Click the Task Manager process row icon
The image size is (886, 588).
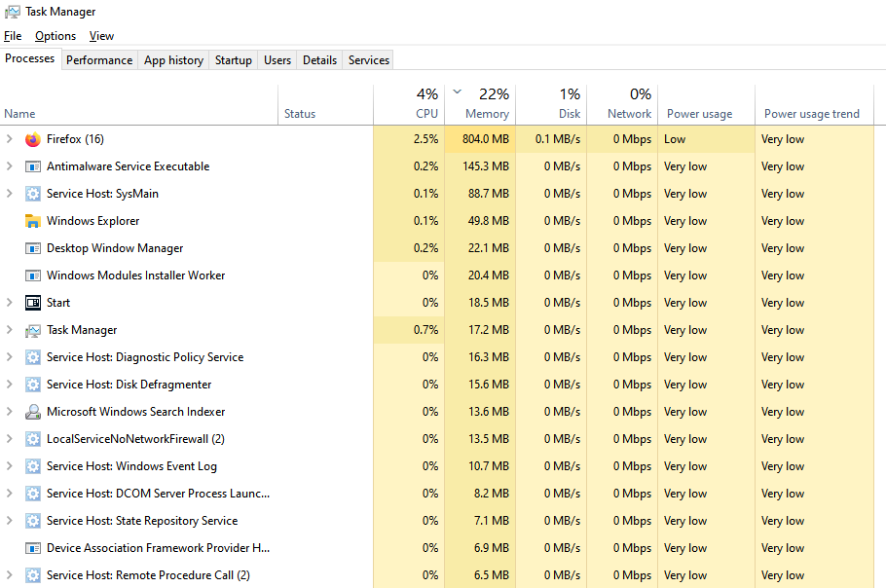33,330
